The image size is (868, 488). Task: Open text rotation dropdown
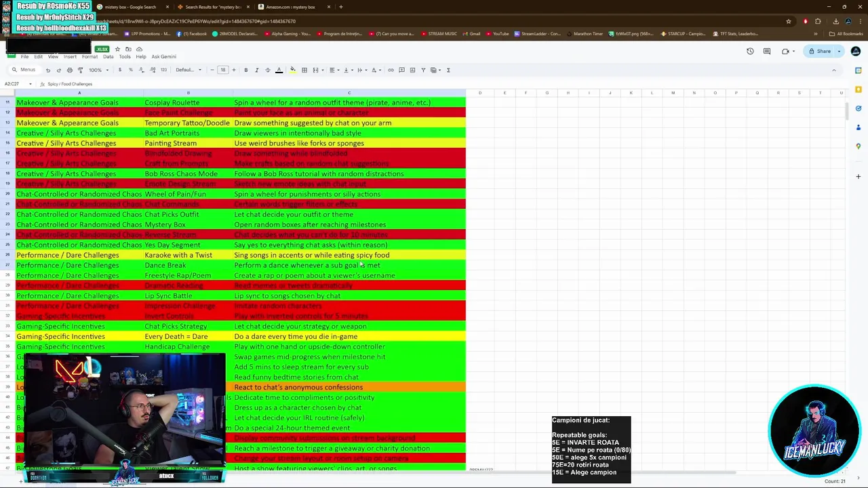376,70
